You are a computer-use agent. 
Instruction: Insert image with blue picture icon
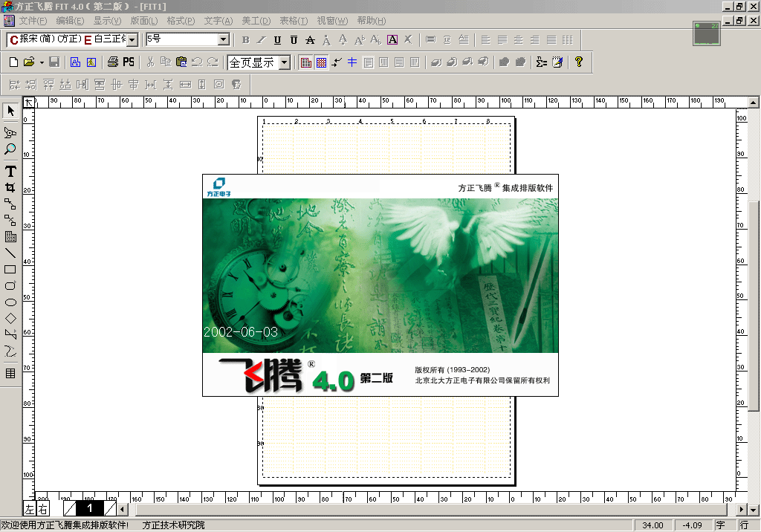point(91,62)
